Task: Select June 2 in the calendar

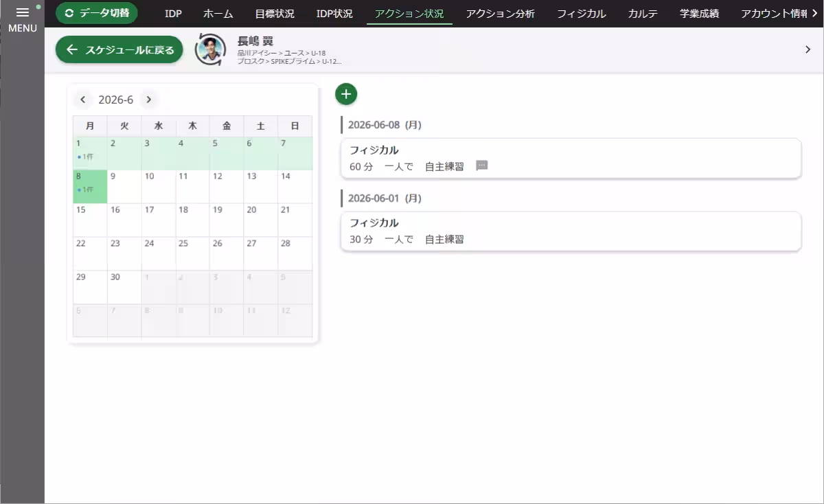Action: 124,153
